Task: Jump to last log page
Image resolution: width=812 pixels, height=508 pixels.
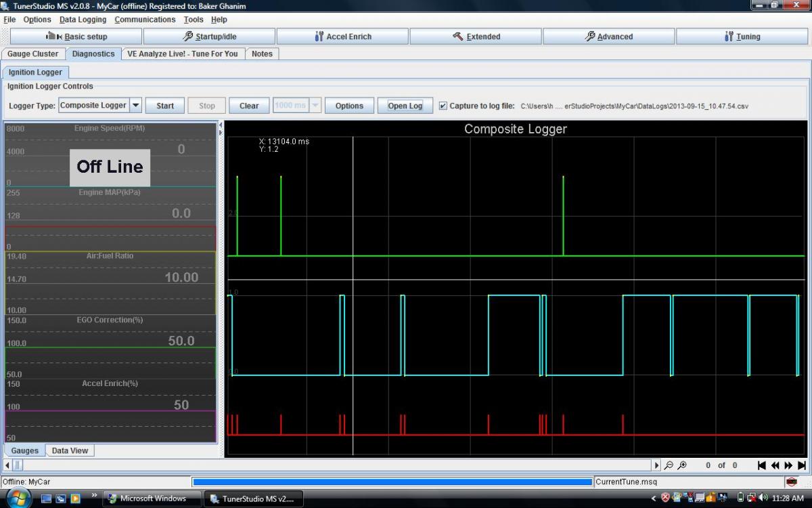Action: point(802,465)
